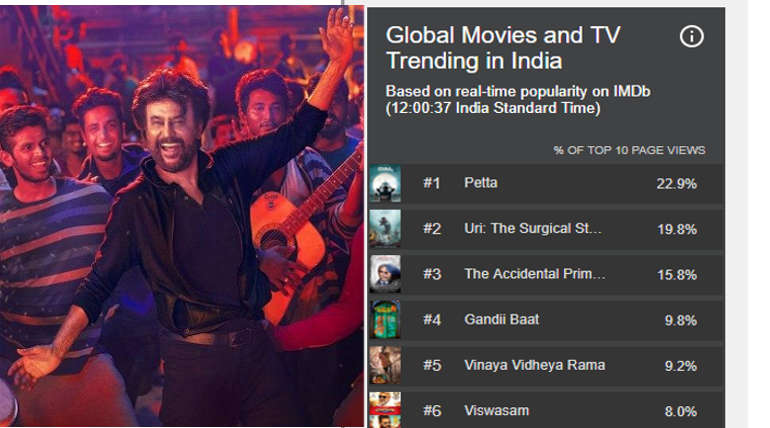The image size is (770, 428).
Task: Open the Viswasam title link
Action: [496, 410]
